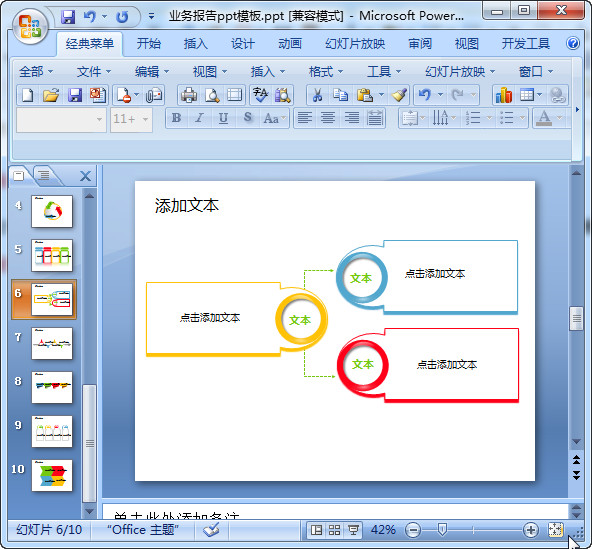Select the Format Painter brush icon

(399, 95)
